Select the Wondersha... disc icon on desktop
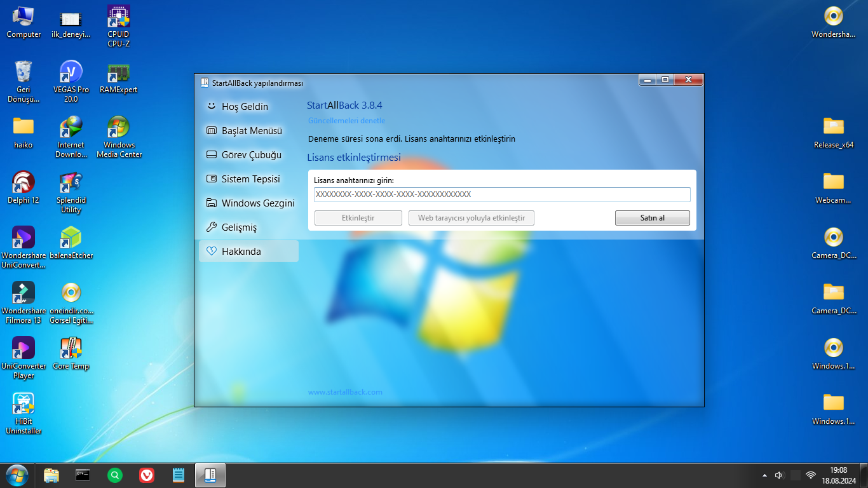868x488 pixels. tap(834, 23)
